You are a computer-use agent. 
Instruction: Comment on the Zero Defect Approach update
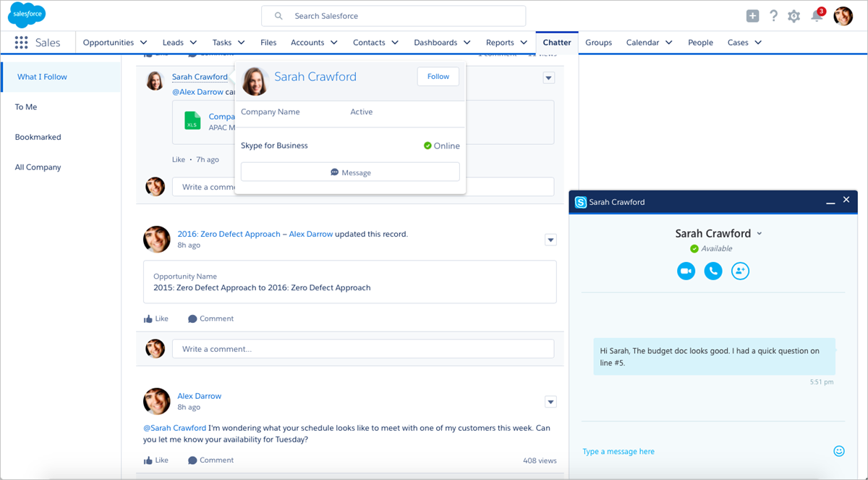[210, 319]
